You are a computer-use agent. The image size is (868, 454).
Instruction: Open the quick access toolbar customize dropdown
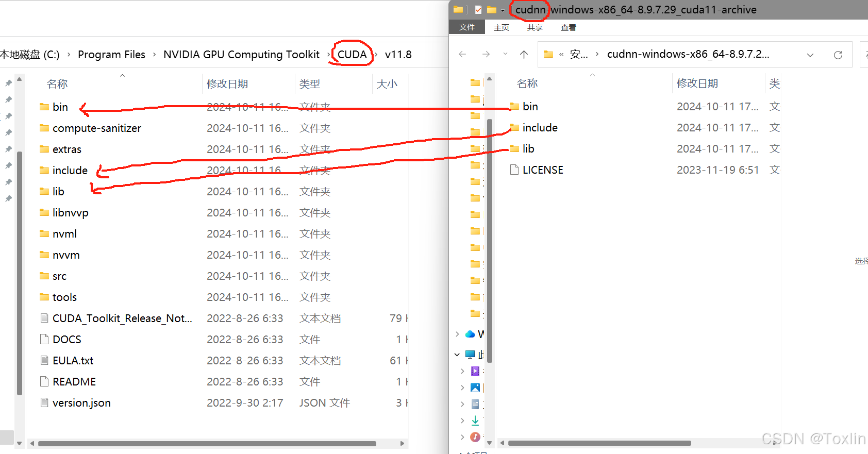503,10
